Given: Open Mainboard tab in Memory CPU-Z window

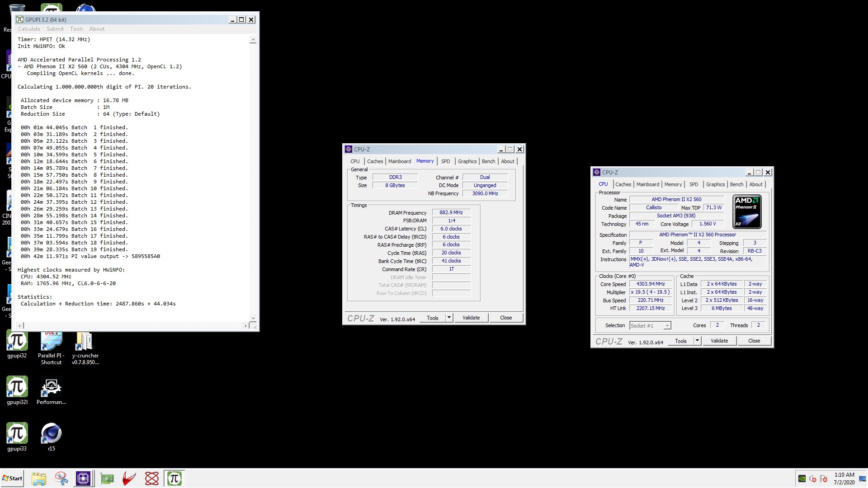Looking at the screenshot, I should pyautogui.click(x=400, y=161).
